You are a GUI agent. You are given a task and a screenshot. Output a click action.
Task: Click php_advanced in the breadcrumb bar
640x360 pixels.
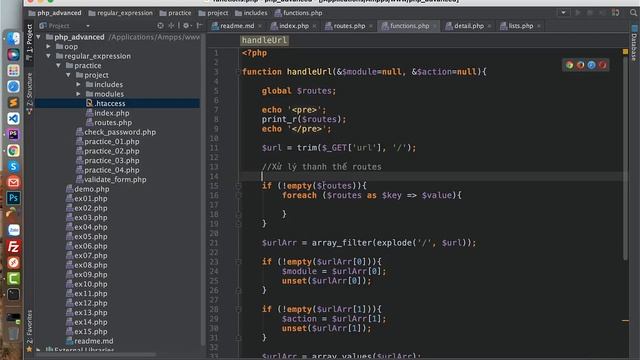[x=55, y=13]
